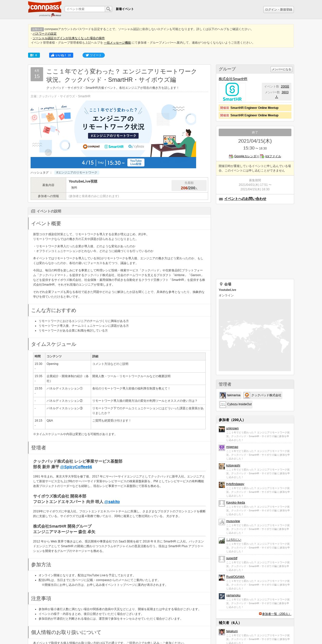Click the unknown participant name link
This screenshot has height=644, width=322.
(x=232, y=428)
